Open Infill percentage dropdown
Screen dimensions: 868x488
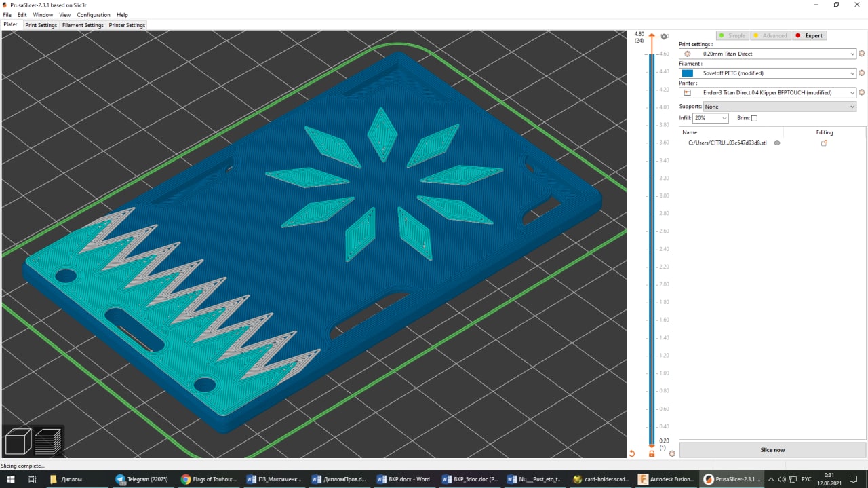[711, 118]
